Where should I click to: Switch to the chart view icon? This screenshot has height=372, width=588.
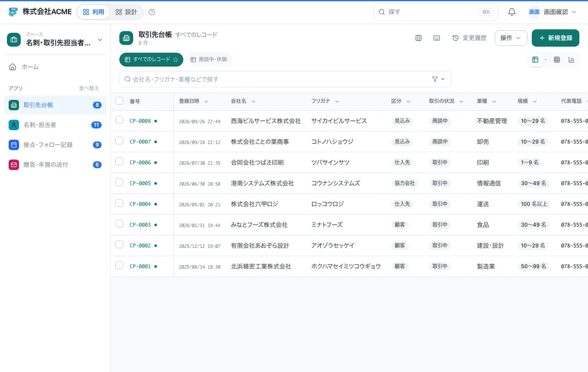[x=571, y=60]
